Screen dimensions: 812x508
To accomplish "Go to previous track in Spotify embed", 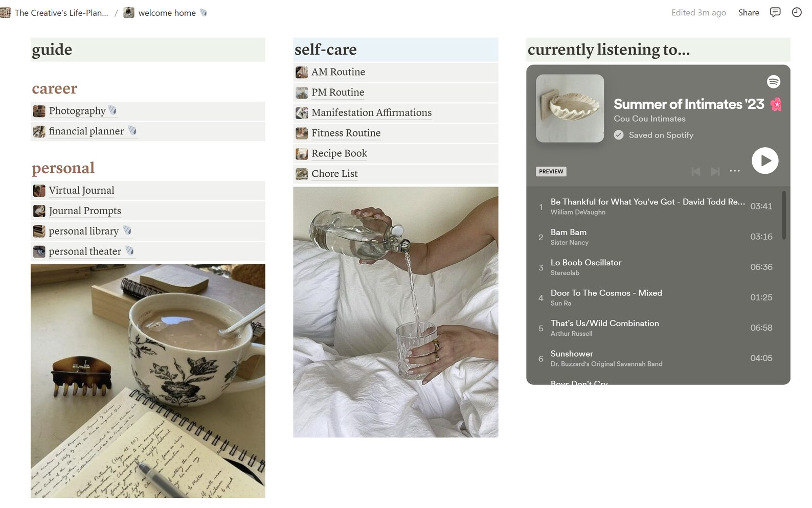I will tap(696, 171).
